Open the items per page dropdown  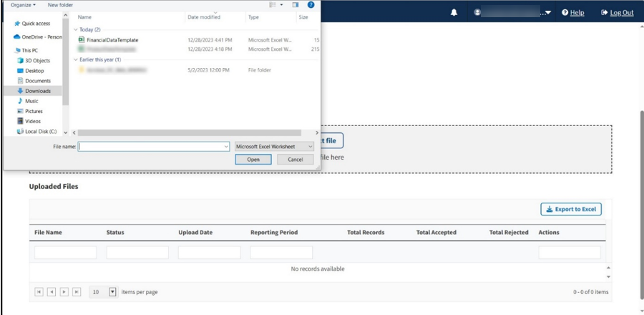pyautogui.click(x=112, y=292)
